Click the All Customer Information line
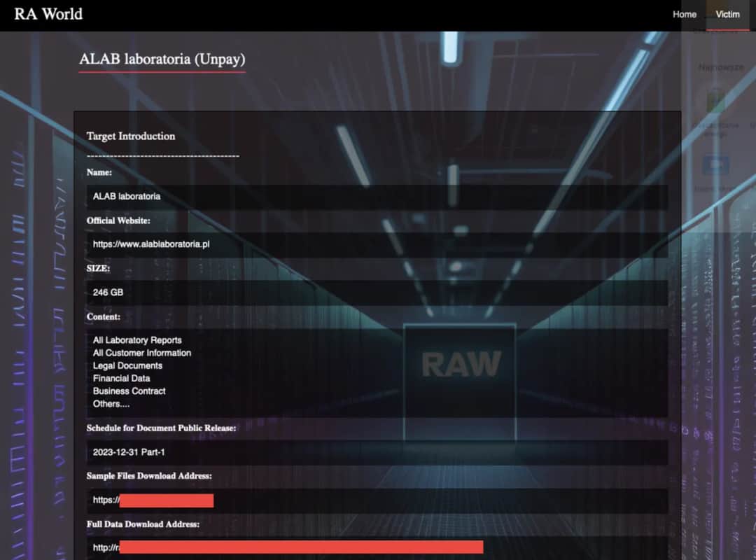Viewport: 756px width, 560px height. (142, 353)
